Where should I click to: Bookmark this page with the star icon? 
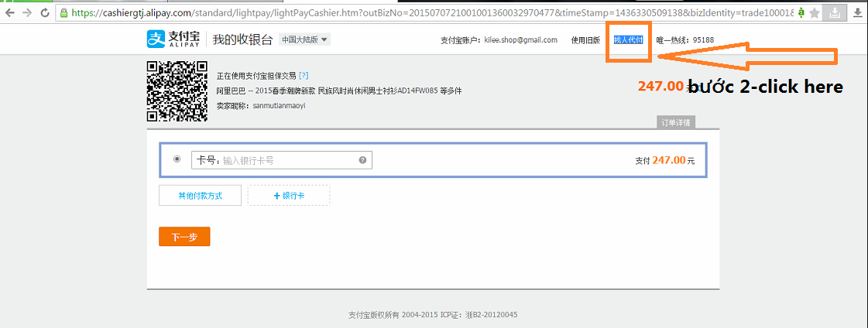click(x=815, y=12)
